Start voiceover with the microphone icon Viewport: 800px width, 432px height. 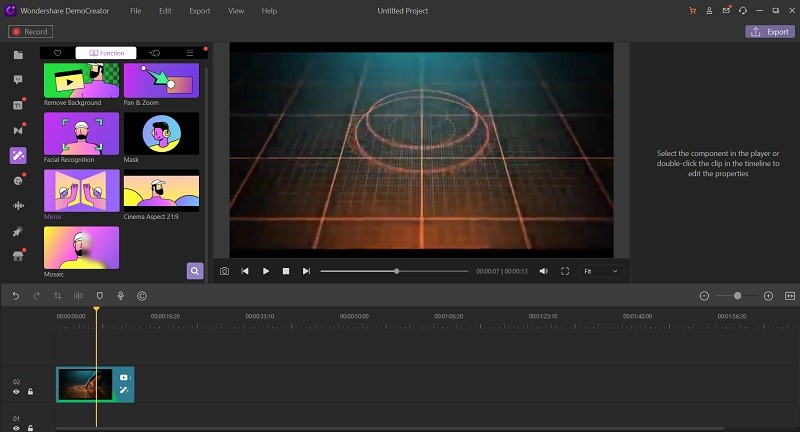[x=120, y=296]
